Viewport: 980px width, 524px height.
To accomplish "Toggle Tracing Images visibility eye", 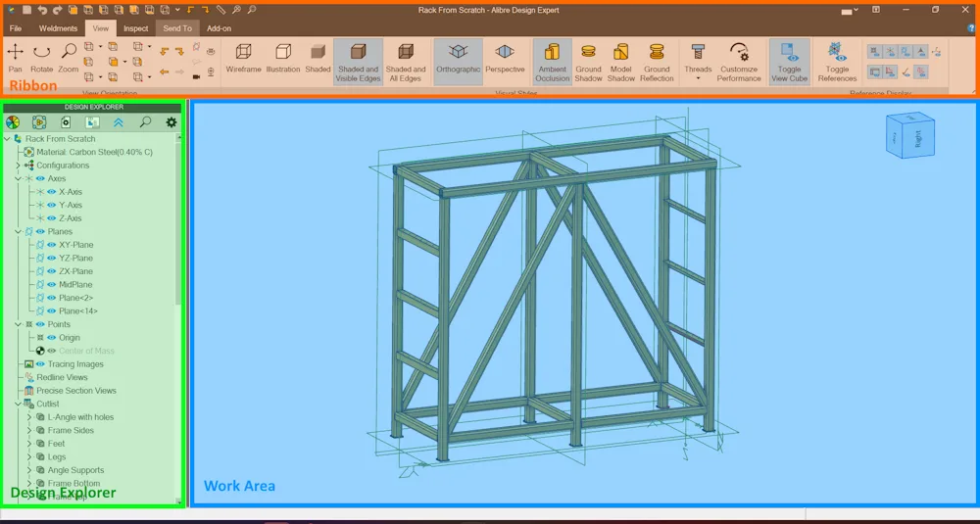I will (x=40, y=364).
